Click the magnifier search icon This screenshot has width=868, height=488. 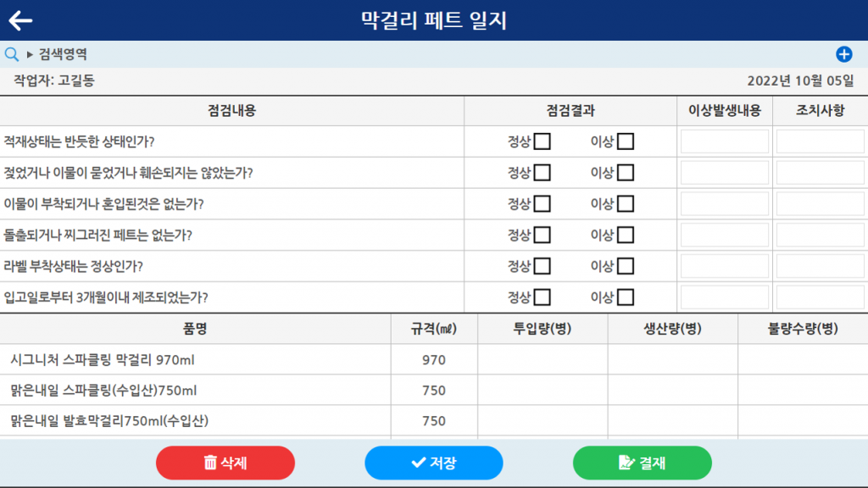point(12,54)
